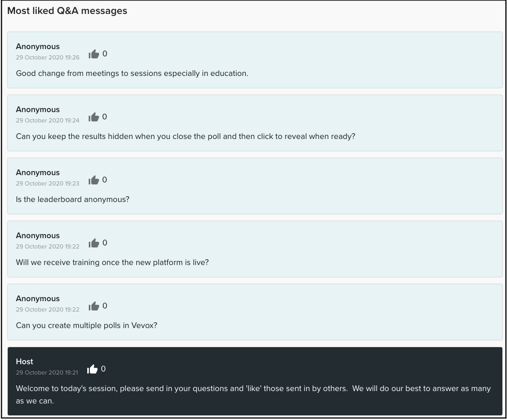Click the thumbs up on the training question
Viewport: 507px width, 420px height.
click(93, 242)
